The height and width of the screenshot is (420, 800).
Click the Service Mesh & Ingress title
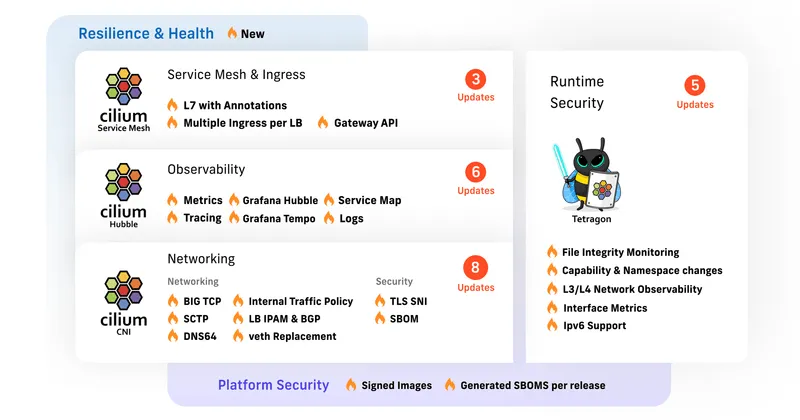[x=236, y=75]
